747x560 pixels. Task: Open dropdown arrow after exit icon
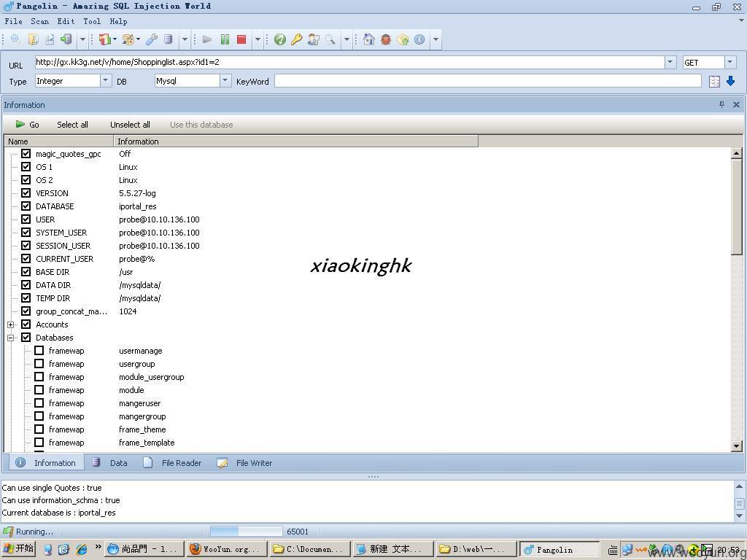point(82,39)
